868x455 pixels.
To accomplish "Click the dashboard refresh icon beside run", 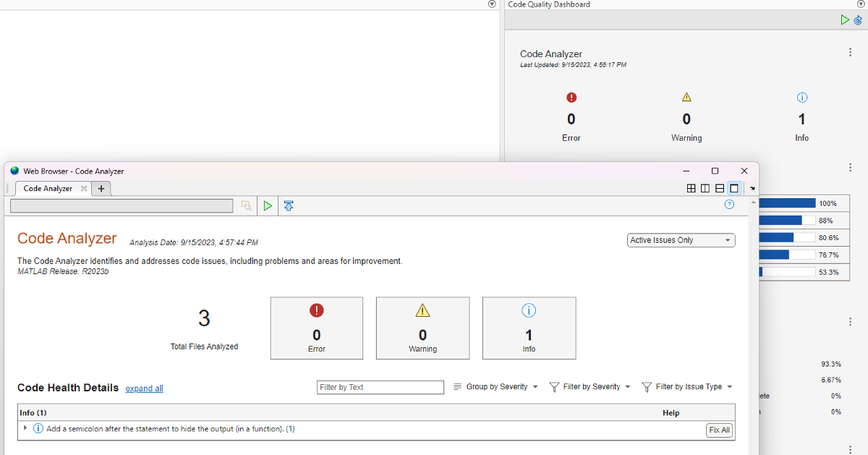I will click(858, 20).
